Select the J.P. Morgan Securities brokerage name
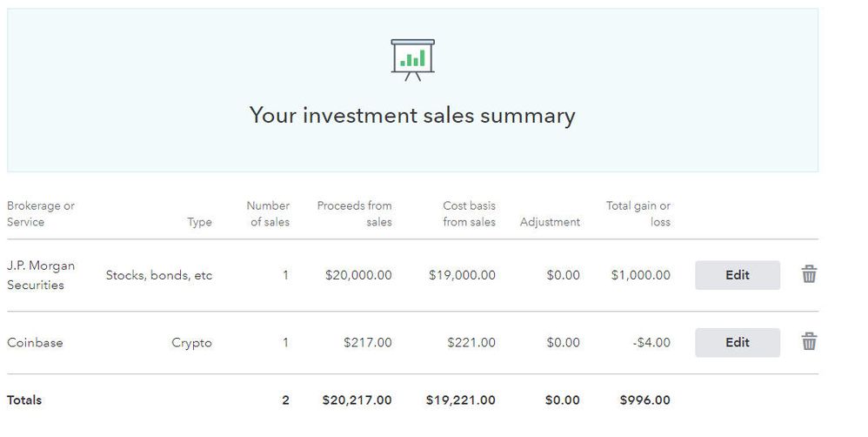 coord(41,275)
